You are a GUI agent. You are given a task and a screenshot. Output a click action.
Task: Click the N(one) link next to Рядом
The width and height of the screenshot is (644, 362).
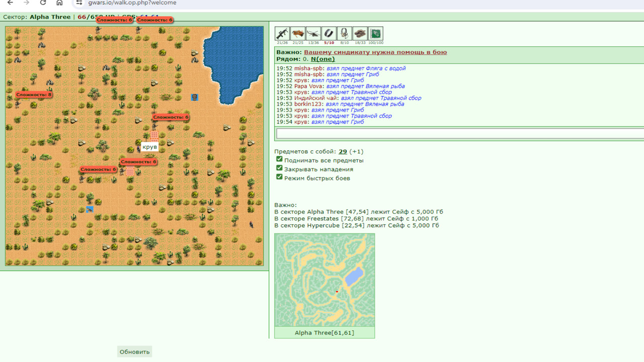click(323, 59)
